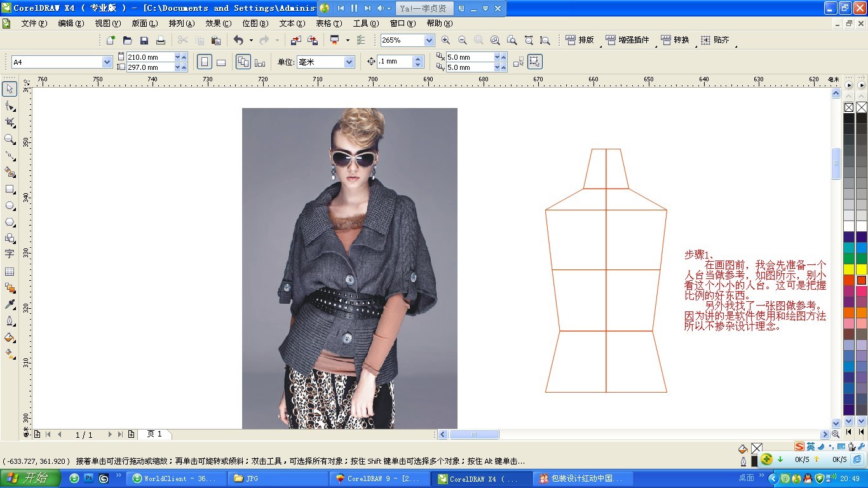Increase the nudge offset stepper
This screenshot has width=868, height=488.
coord(417,59)
